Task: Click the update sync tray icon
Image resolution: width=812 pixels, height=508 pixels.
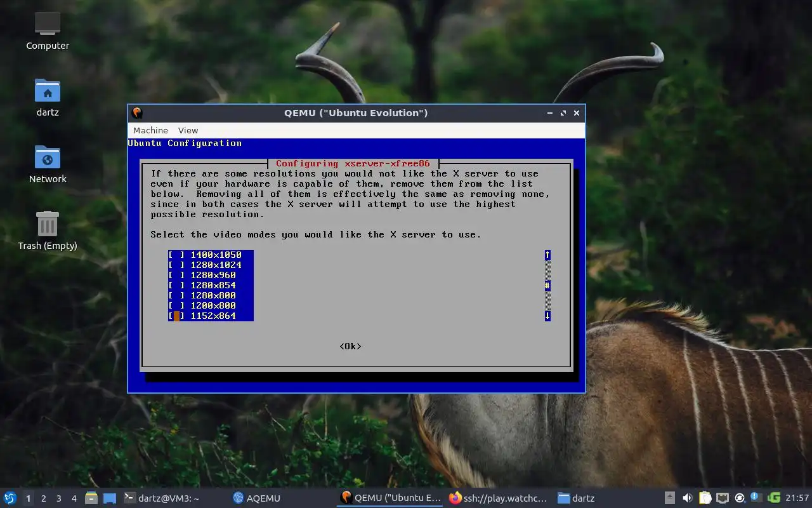Action: (x=739, y=498)
